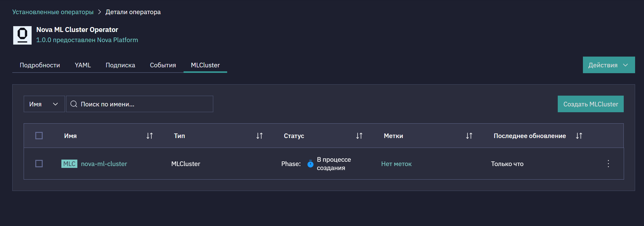Click the Phase: label in status cell
The height and width of the screenshot is (226, 644).
pos(291,164)
